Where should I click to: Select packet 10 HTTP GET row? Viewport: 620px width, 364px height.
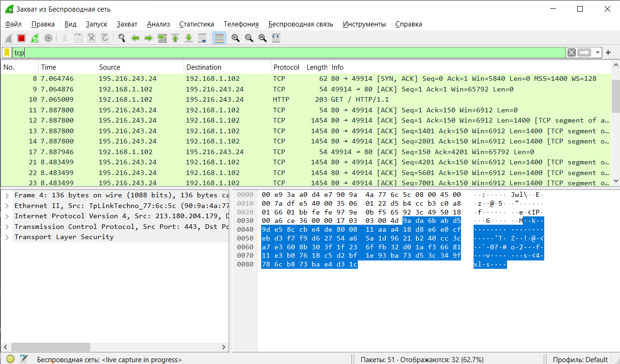306,99
